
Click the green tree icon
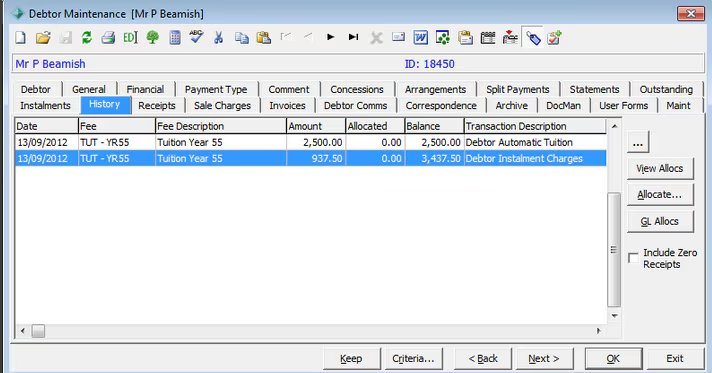click(153, 38)
